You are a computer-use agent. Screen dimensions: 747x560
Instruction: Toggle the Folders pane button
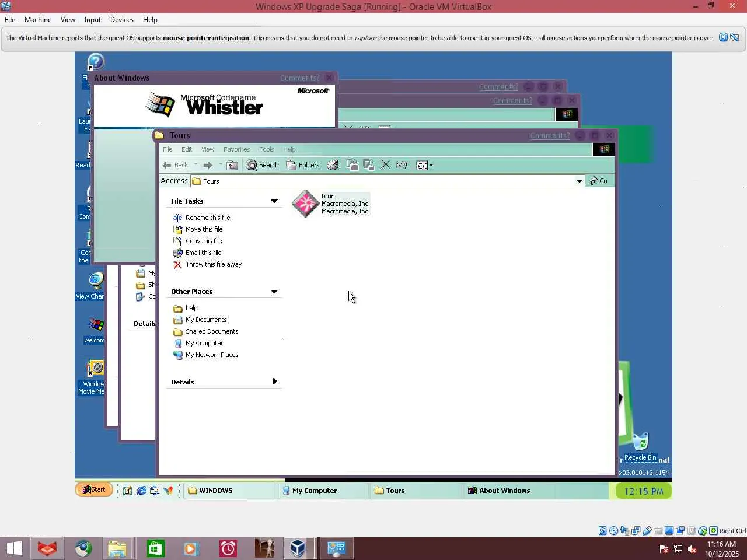click(x=303, y=165)
